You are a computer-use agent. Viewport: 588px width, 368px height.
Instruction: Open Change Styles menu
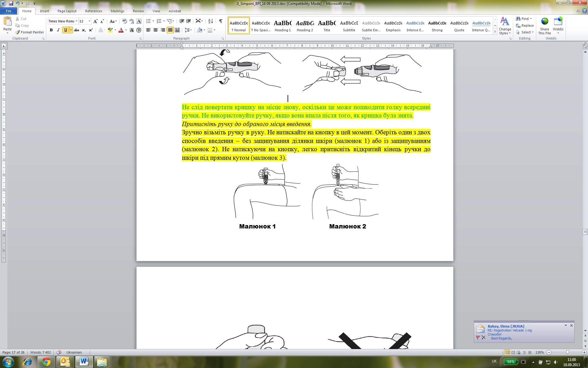click(505, 26)
